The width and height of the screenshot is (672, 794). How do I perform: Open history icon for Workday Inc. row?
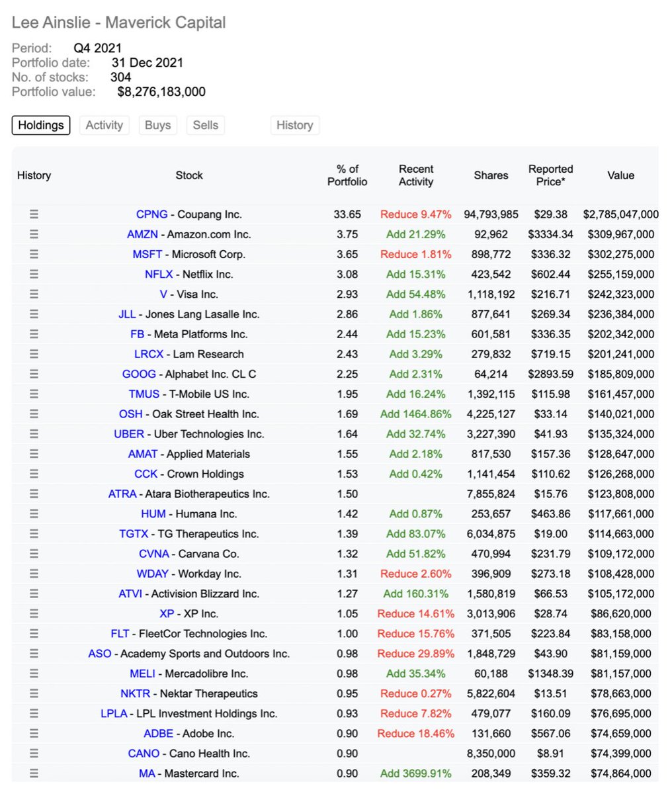click(x=34, y=574)
